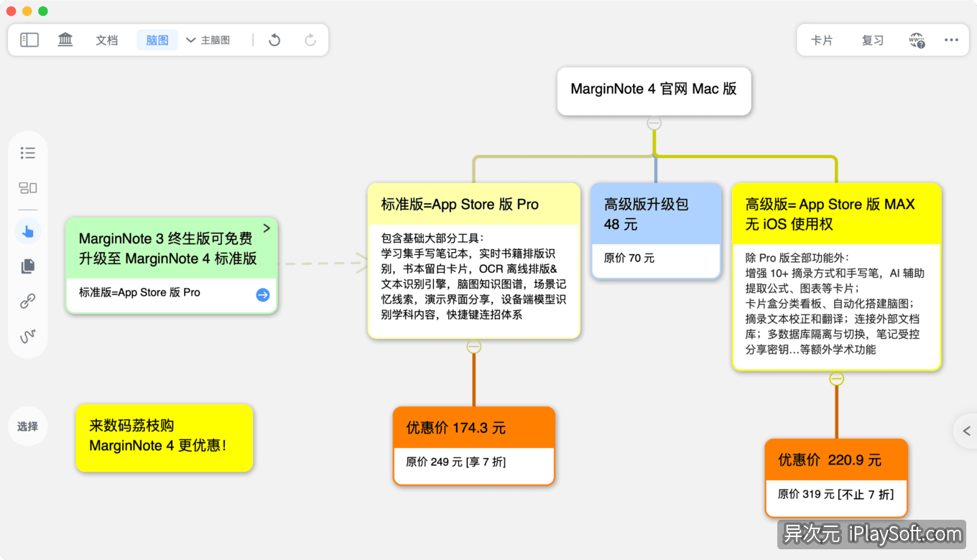Click the copy documents icon in sidebar
The image size is (977, 560).
[27, 266]
